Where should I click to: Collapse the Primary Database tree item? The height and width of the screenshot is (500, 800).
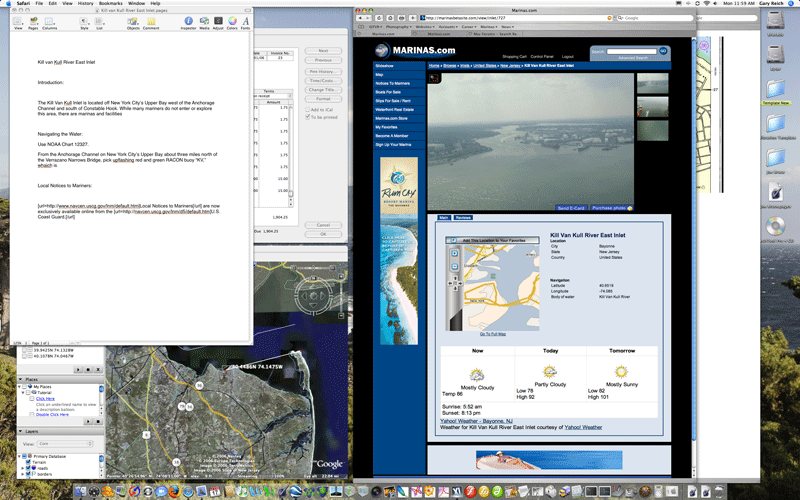[x=20, y=456]
